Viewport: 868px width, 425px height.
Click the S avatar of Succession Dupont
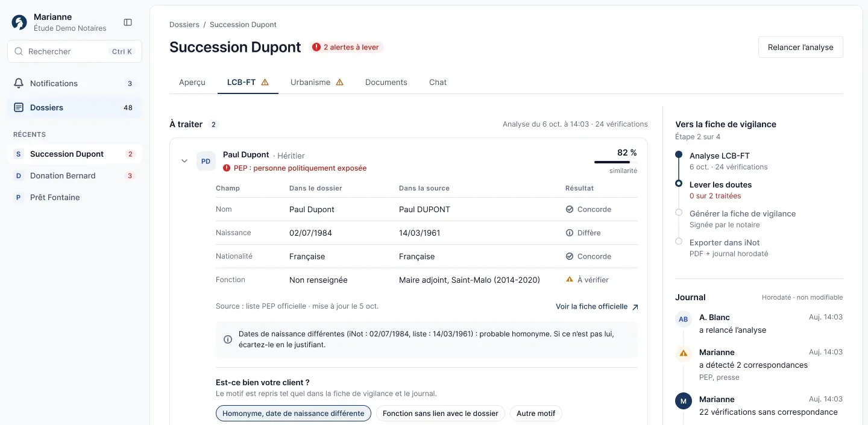(18, 154)
